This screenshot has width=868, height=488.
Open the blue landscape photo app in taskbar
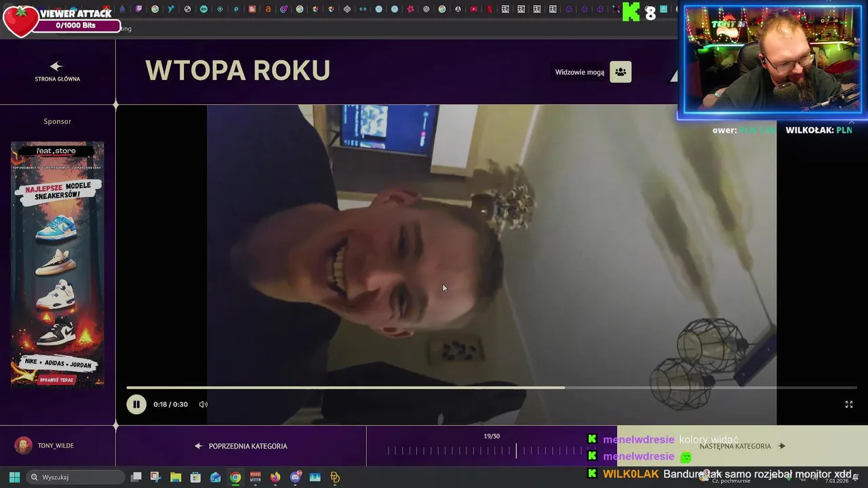tap(315, 477)
